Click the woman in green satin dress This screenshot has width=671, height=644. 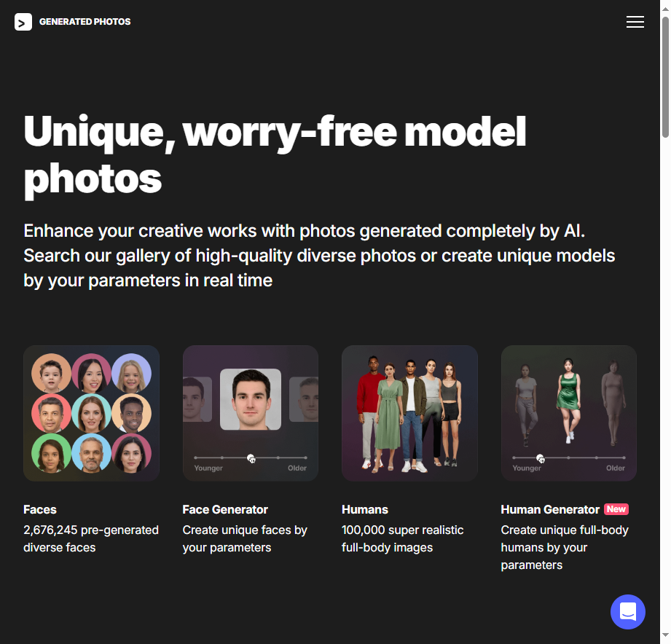[568, 400]
